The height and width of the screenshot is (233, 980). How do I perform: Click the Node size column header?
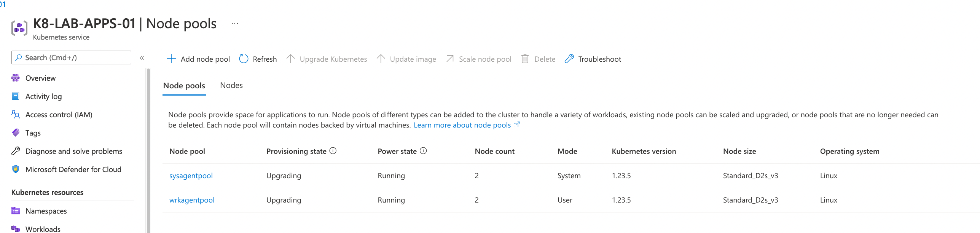pos(739,151)
